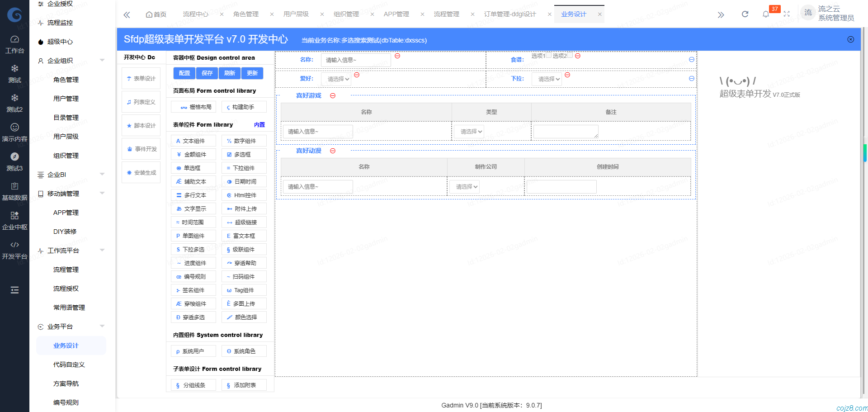Open the 列表定义 panel
This screenshot has width=868, height=412.
tap(141, 101)
